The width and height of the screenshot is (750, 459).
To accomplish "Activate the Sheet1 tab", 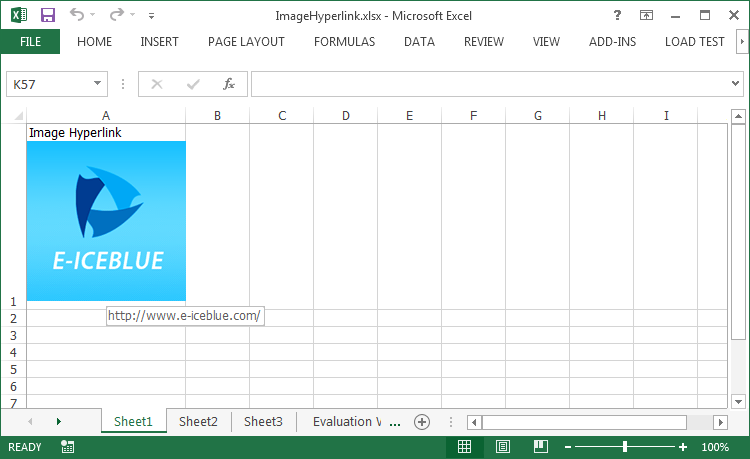I will [x=133, y=421].
